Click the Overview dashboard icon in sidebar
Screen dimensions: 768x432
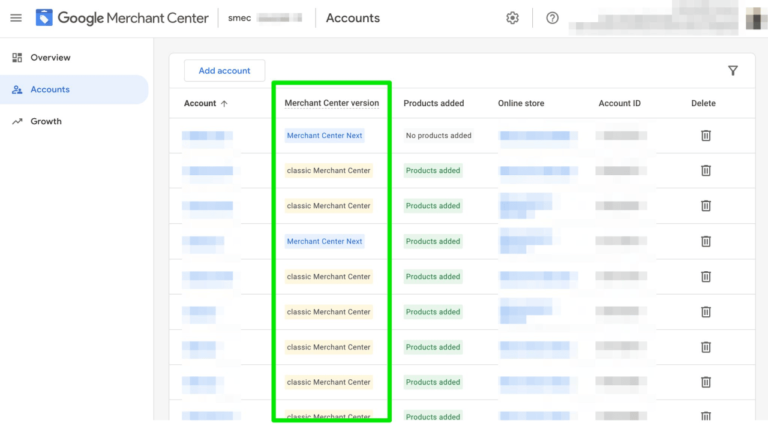coord(17,58)
